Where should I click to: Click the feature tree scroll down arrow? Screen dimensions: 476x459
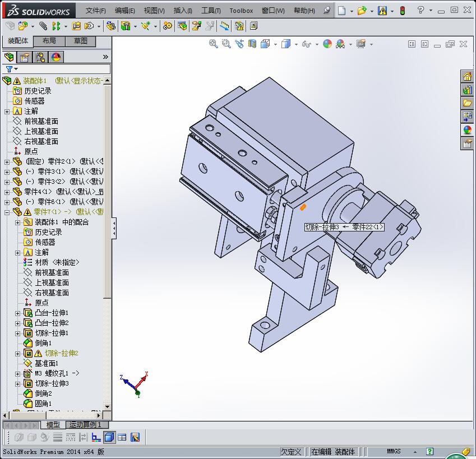(x=107, y=406)
